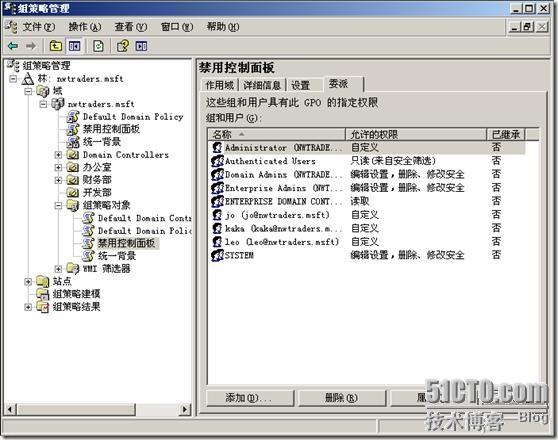Click the 删除(R) button
The width and height of the screenshot is (558, 440).
342,398
